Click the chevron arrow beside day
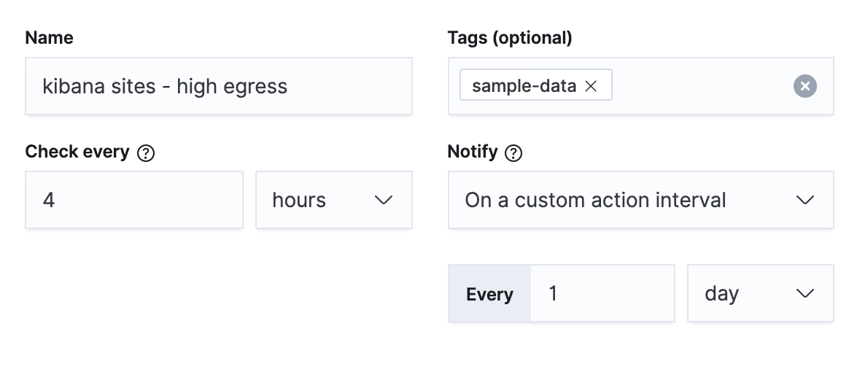Screen dimensions: 868x372 click(x=805, y=293)
